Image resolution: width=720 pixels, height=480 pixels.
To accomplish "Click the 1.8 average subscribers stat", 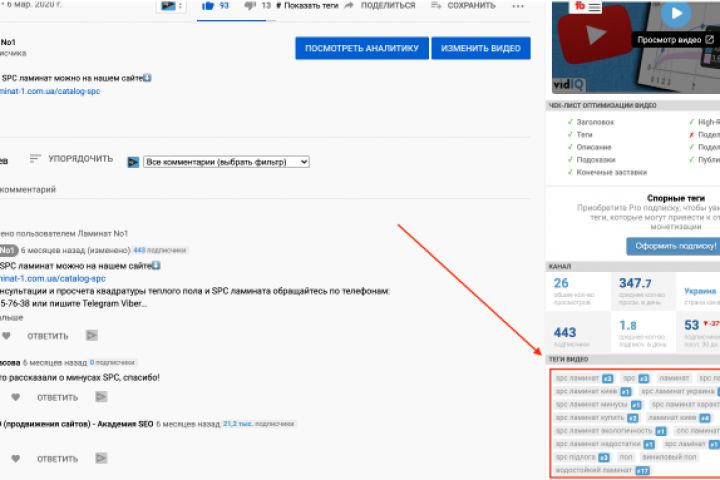I will [x=643, y=331].
